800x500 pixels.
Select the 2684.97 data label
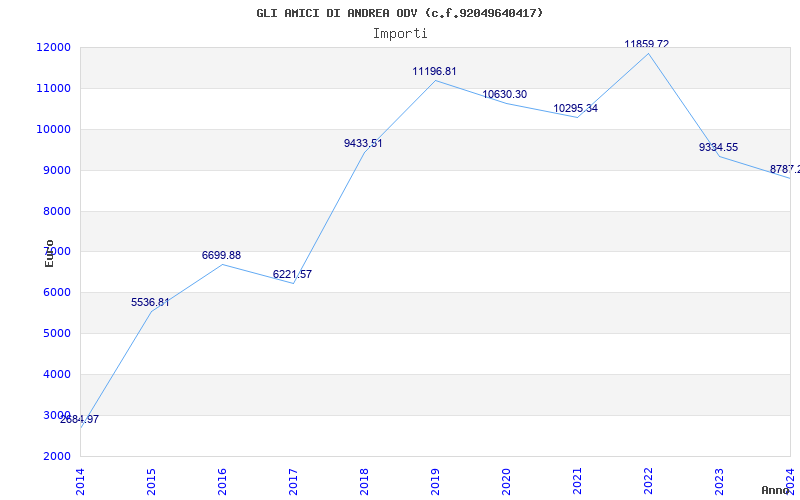click(x=79, y=419)
